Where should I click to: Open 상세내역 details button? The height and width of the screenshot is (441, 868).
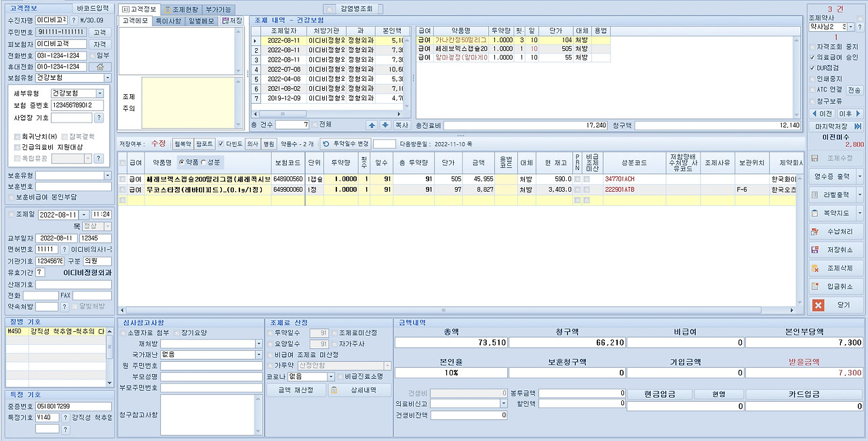click(360, 390)
